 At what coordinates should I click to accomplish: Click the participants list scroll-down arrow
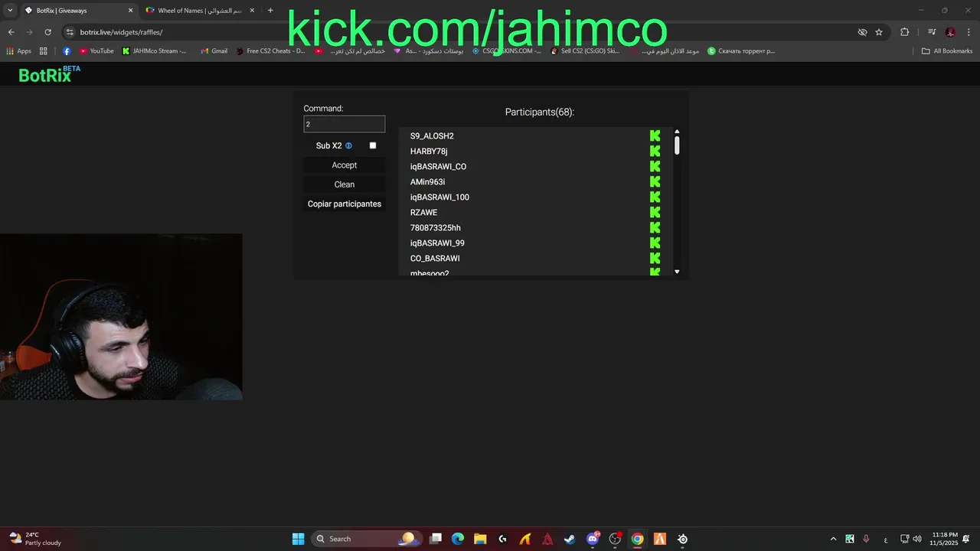pos(677,272)
